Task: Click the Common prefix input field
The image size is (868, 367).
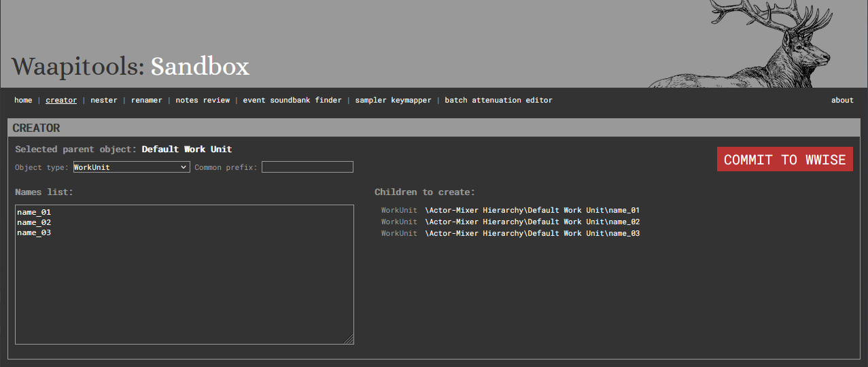Action: pyautogui.click(x=307, y=167)
